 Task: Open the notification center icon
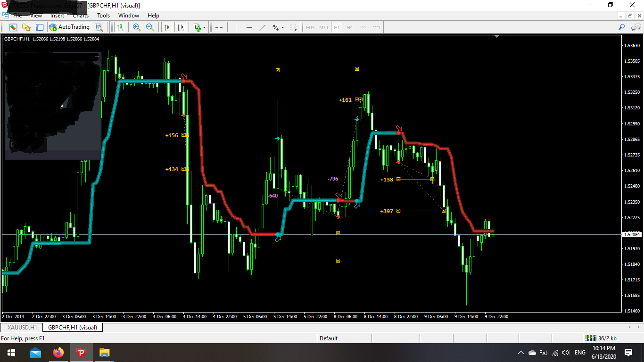tap(628, 353)
